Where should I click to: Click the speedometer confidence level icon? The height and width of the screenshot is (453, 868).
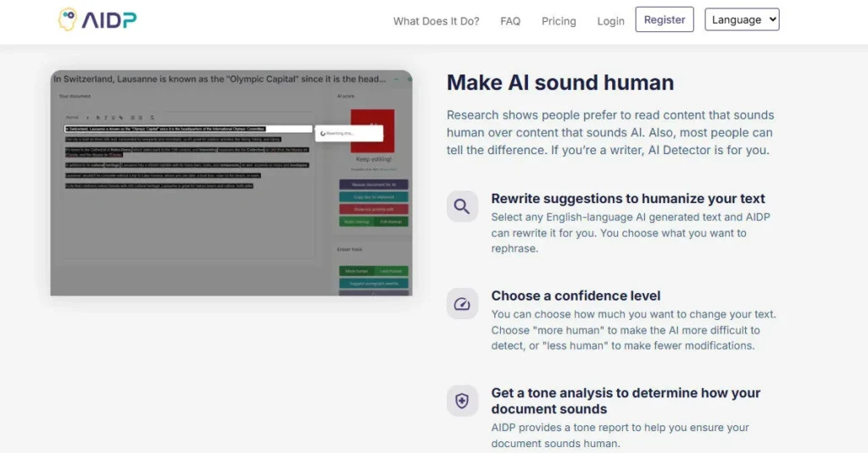(x=462, y=304)
